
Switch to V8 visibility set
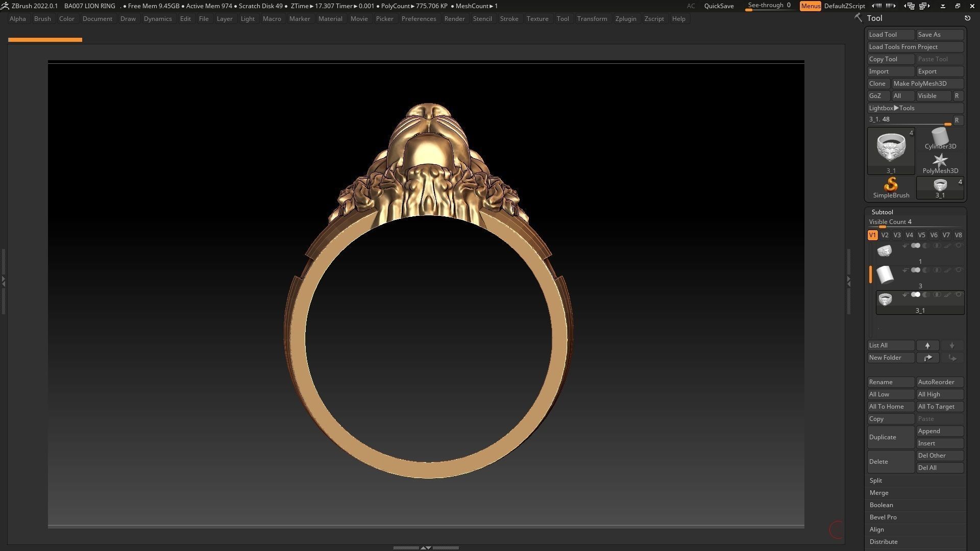click(958, 235)
